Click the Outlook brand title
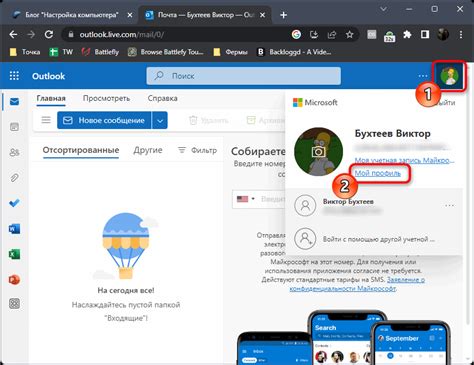 point(48,76)
